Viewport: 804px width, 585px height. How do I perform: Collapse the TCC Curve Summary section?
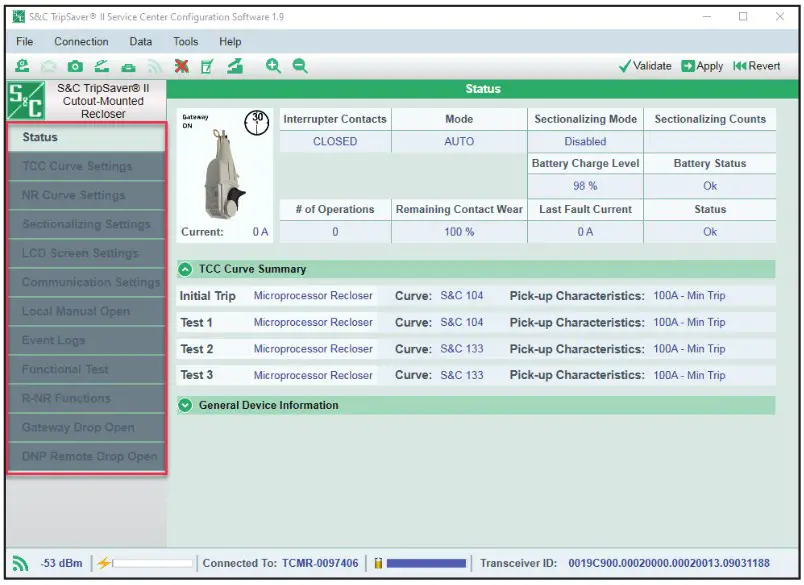pos(185,269)
